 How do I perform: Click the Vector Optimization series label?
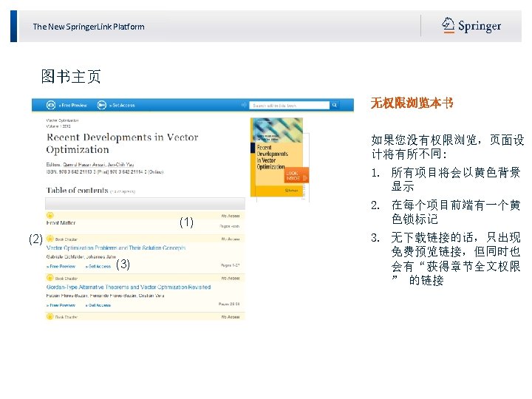click(62, 120)
